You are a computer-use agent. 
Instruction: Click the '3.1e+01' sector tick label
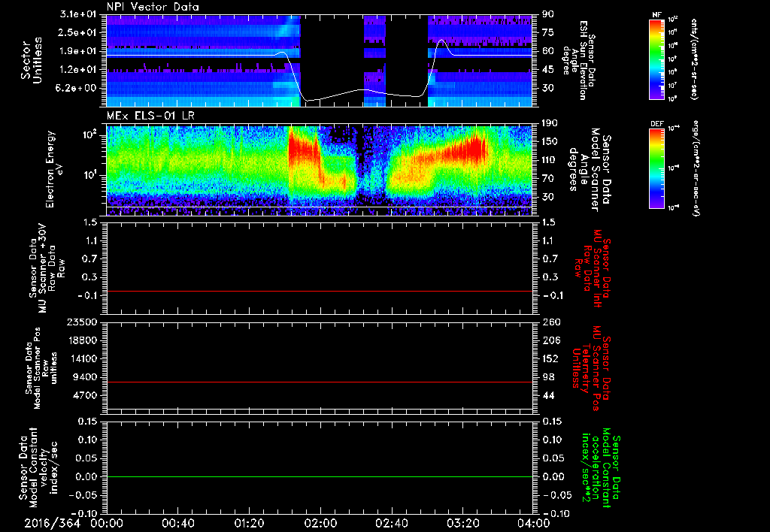tap(77, 14)
